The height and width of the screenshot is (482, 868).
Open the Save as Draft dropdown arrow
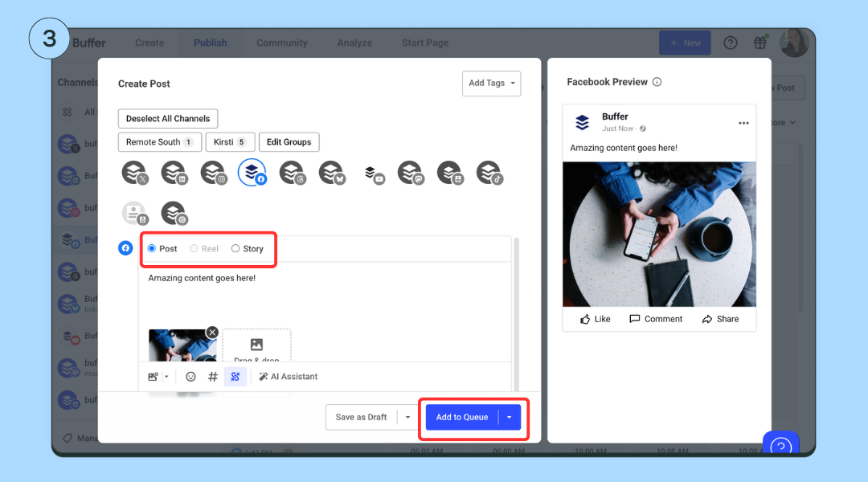coord(408,417)
